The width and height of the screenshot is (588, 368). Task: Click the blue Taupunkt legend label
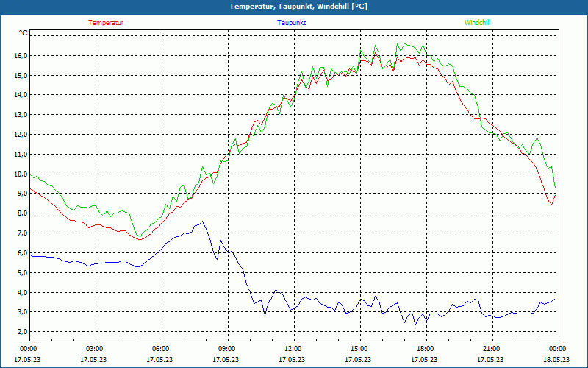pyautogui.click(x=291, y=23)
